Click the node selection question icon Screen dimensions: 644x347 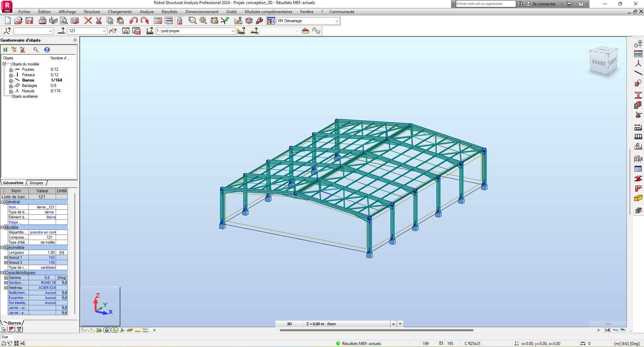(7, 31)
